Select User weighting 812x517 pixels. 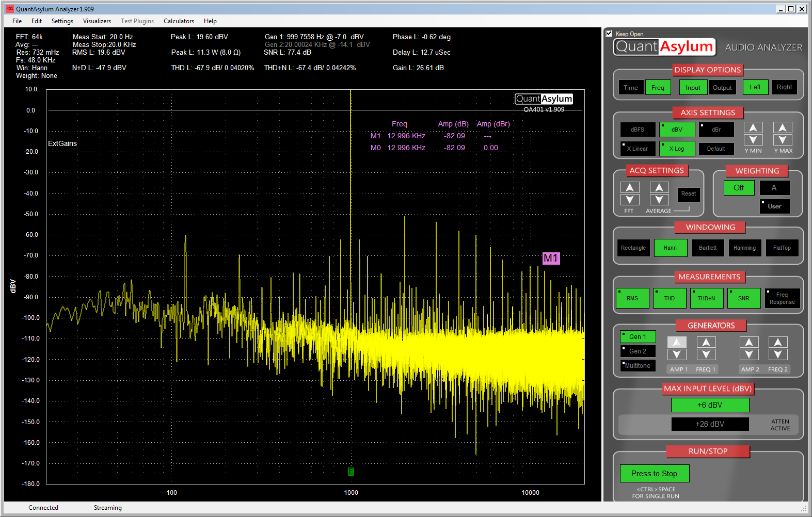[775, 206]
